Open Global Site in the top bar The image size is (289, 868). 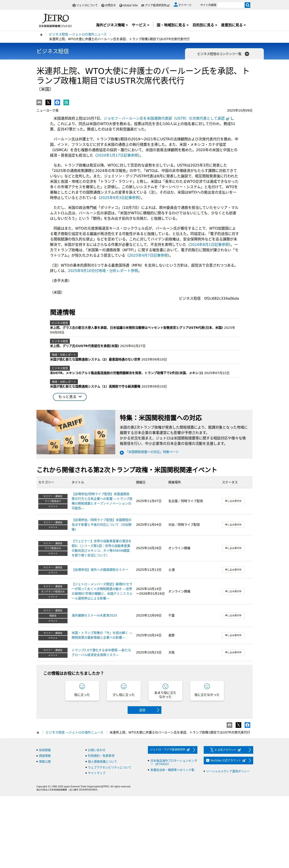pyautogui.click(x=129, y=5)
